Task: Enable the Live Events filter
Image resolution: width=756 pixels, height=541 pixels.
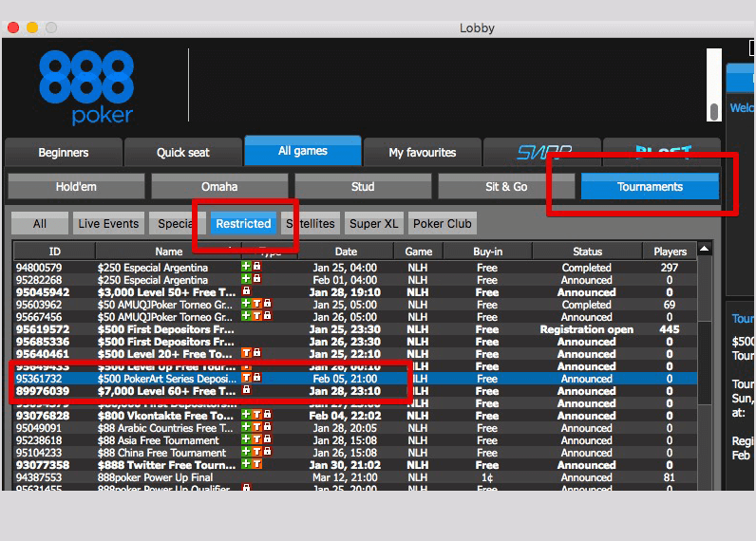Action: click(108, 224)
